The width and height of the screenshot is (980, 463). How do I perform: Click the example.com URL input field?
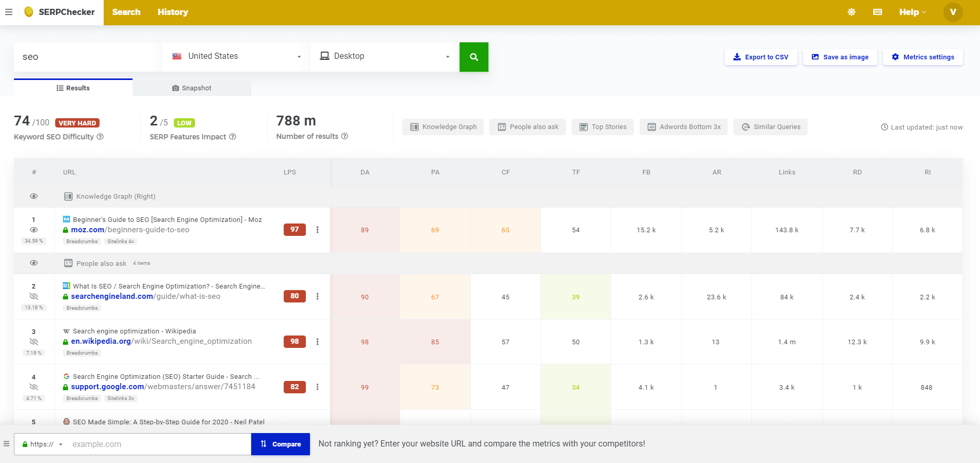click(x=159, y=444)
